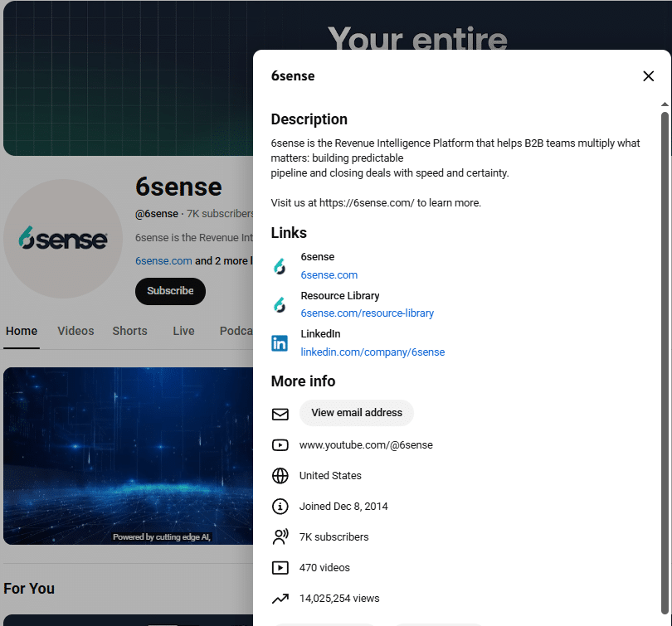The image size is (672, 626).
Task: Switch to the Videos tab
Action: (x=75, y=331)
